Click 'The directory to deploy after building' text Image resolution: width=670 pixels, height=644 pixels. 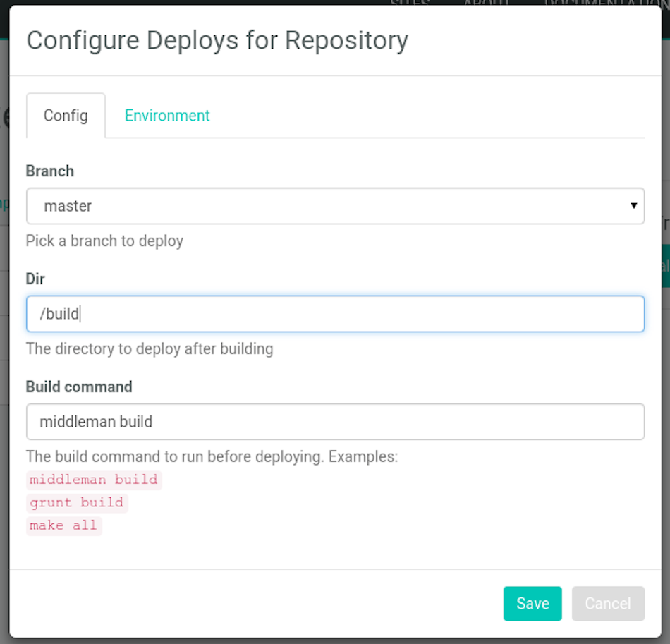[x=150, y=348]
